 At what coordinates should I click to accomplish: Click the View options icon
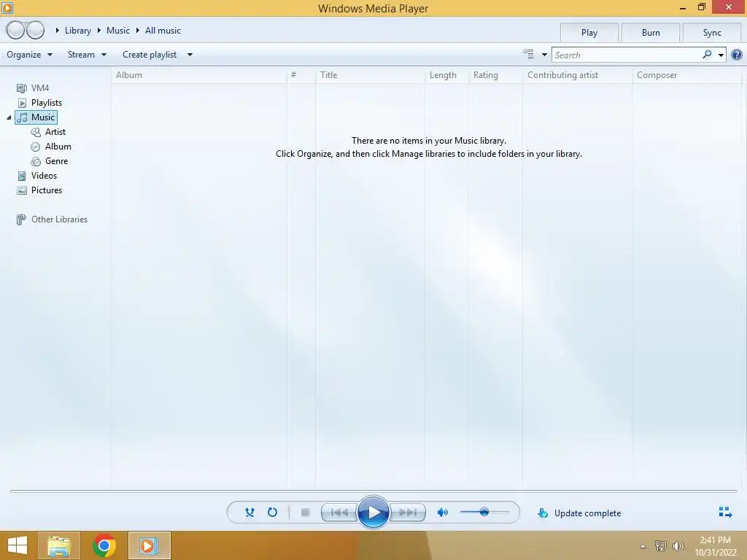(528, 54)
